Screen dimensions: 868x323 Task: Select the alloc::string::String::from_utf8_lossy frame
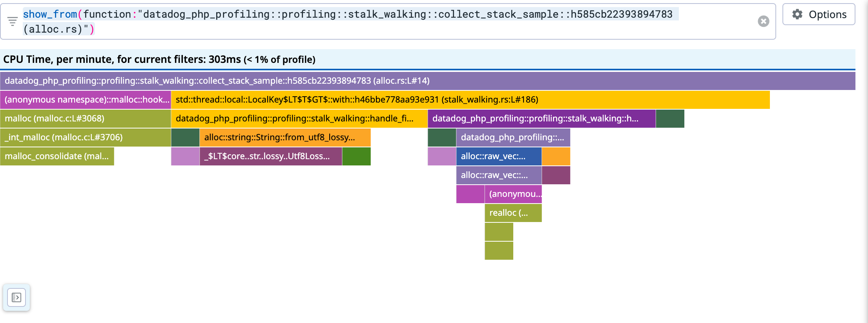coord(285,138)
